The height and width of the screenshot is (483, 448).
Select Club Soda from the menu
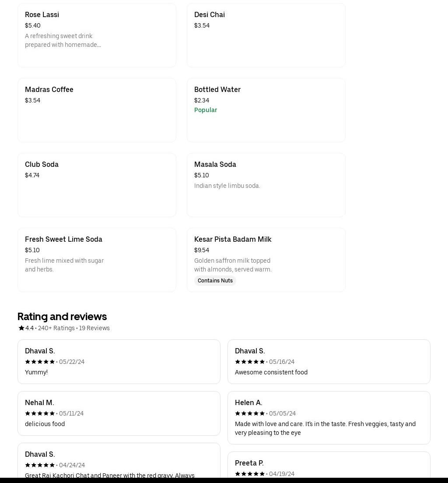97,185
